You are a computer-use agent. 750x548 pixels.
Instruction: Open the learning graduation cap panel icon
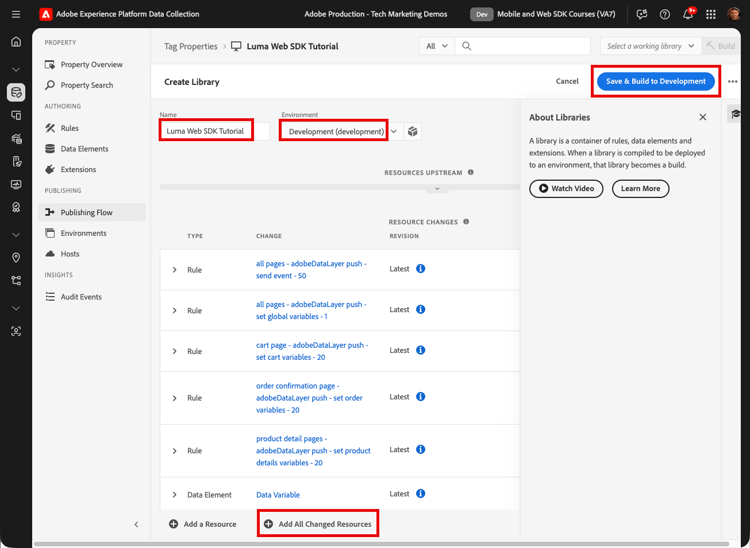(736, 114)
